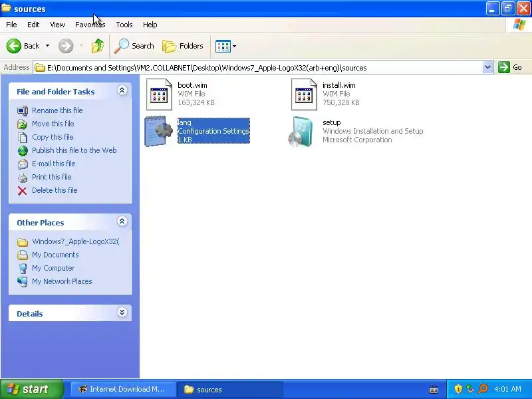This screenshot has width=532, height=399.
Task: Click the Rename this file icon
Action: [23, 111]
